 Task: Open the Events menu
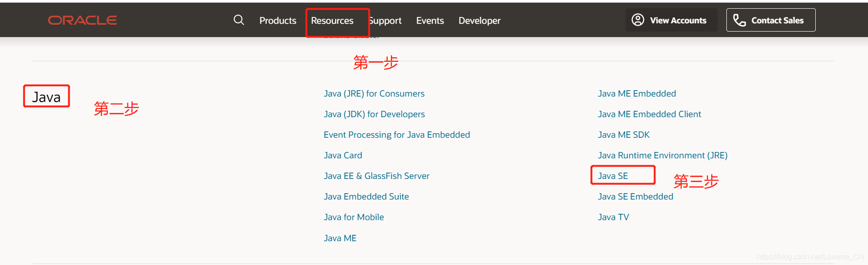coord(430,21)
